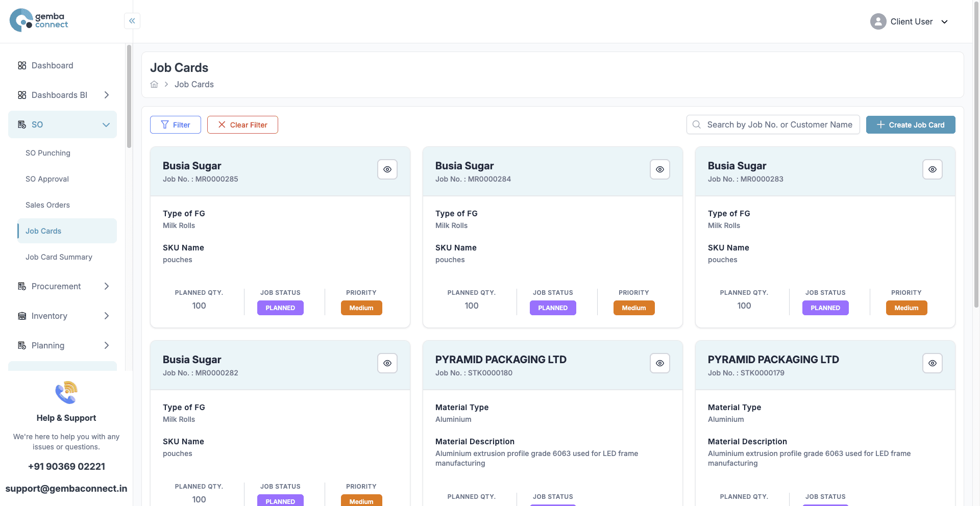
Task: Click the search magnifier icon
Action: [697, 124]
